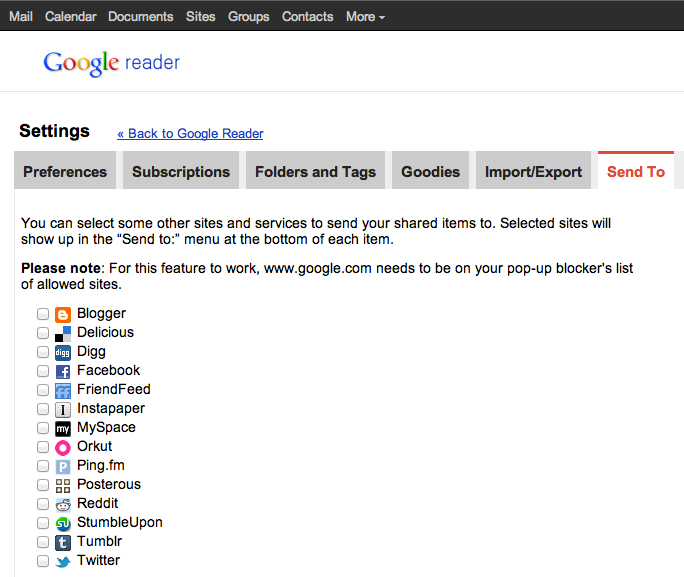Click the Reddit label text

pos(98,503)
